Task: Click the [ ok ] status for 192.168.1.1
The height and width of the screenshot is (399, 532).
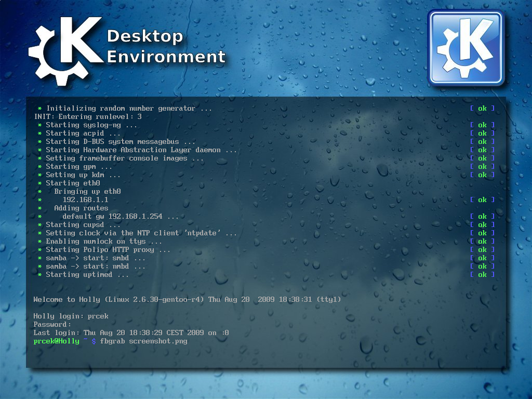Action: pos(482,200)
